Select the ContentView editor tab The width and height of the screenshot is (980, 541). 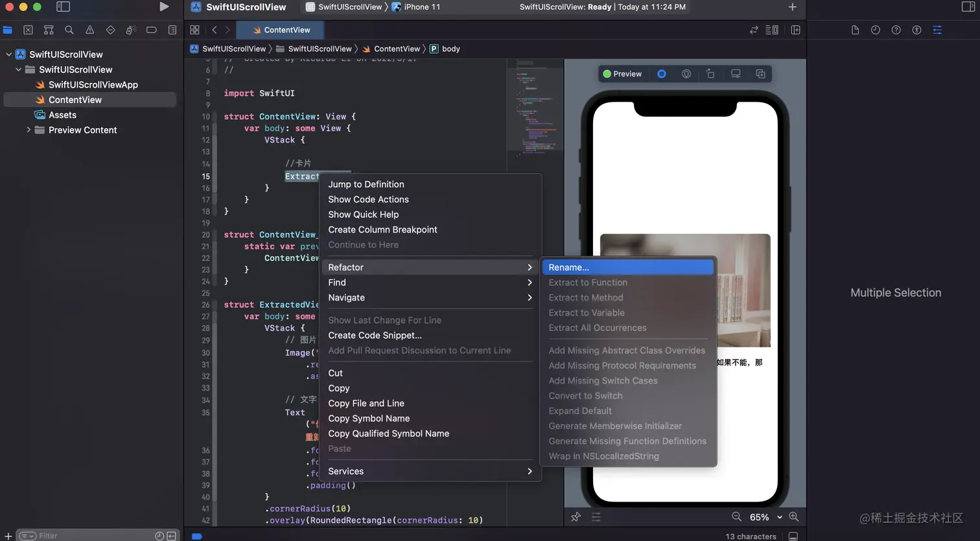coord(281,30)
